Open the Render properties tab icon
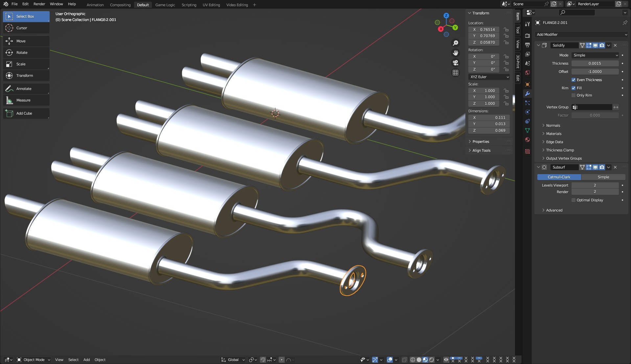Viewport: 631px width, 364px height. pyautogui.click(x=527, y=35)
